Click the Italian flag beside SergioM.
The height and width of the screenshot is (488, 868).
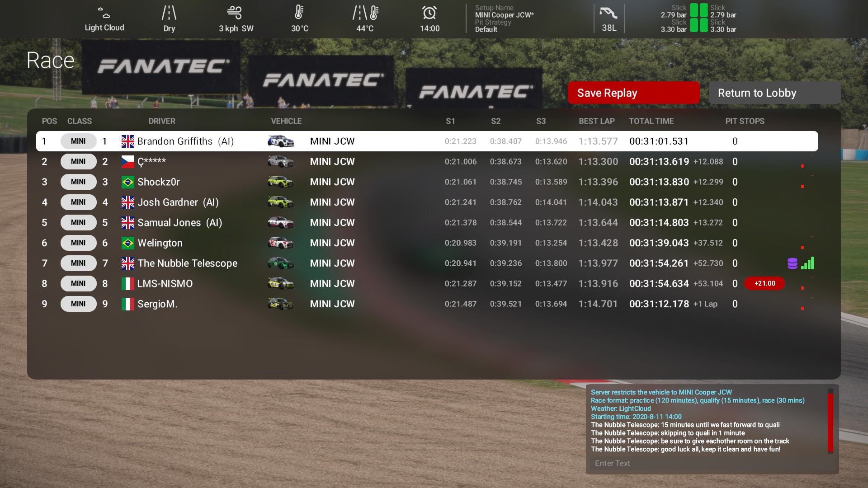click(x=128, y=304)
